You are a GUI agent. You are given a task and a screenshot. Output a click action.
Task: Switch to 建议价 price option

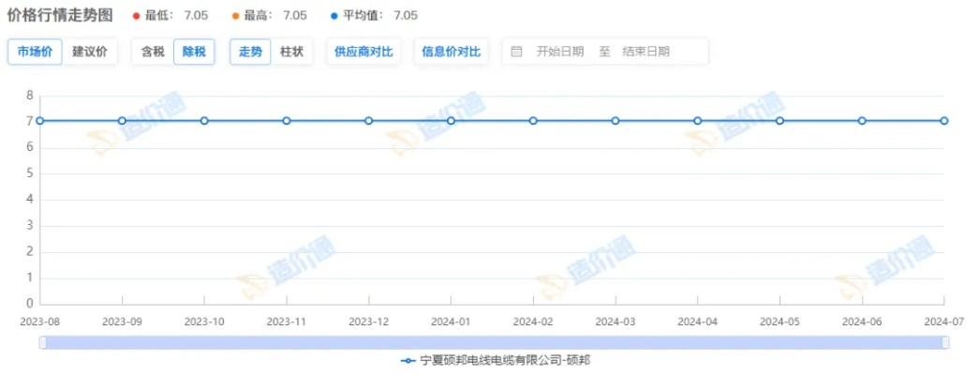click(90, 52)
